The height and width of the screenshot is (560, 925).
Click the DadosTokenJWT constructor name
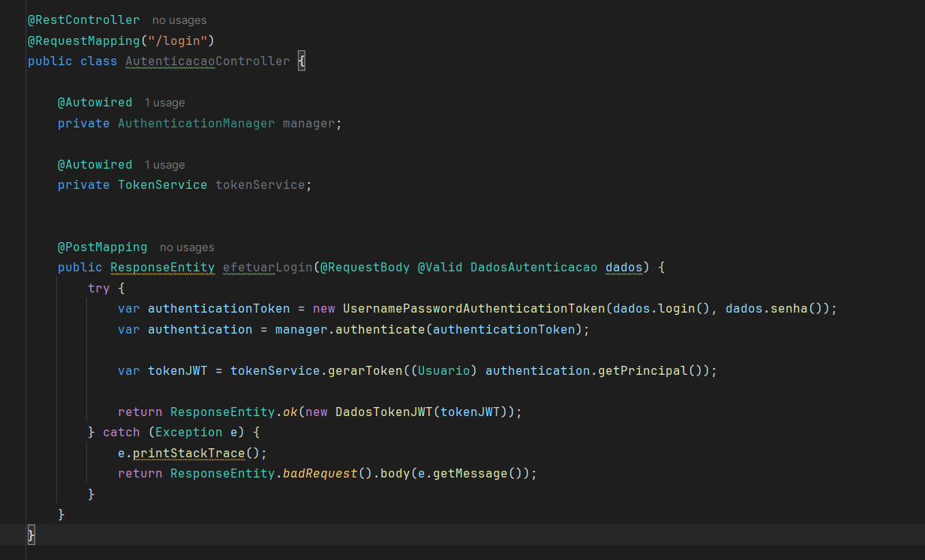tap(383, 412)
